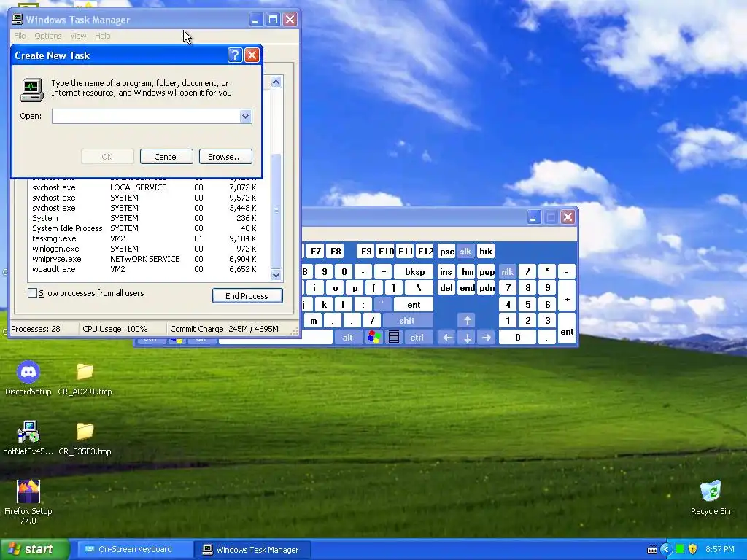Toggle the shft key on keyboard

click(407, 321)
